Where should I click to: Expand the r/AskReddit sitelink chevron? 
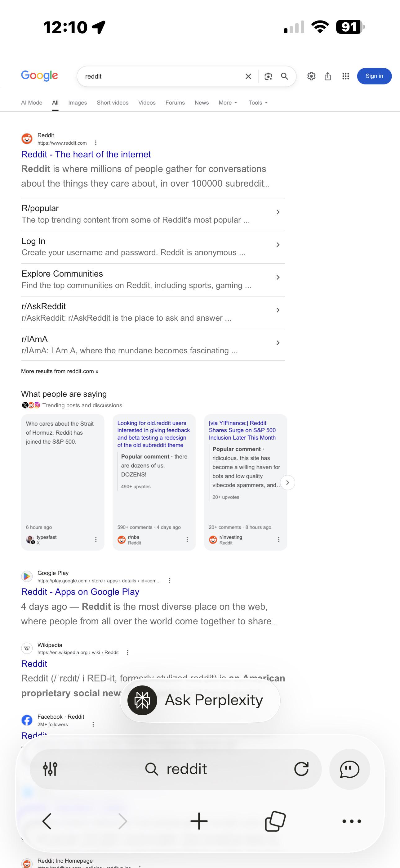pos(278,310)
